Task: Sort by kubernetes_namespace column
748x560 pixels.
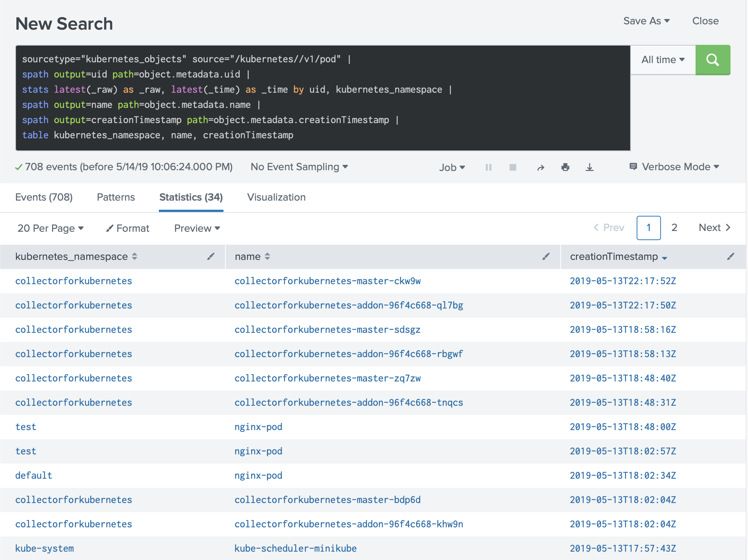Action: (76, 256)
